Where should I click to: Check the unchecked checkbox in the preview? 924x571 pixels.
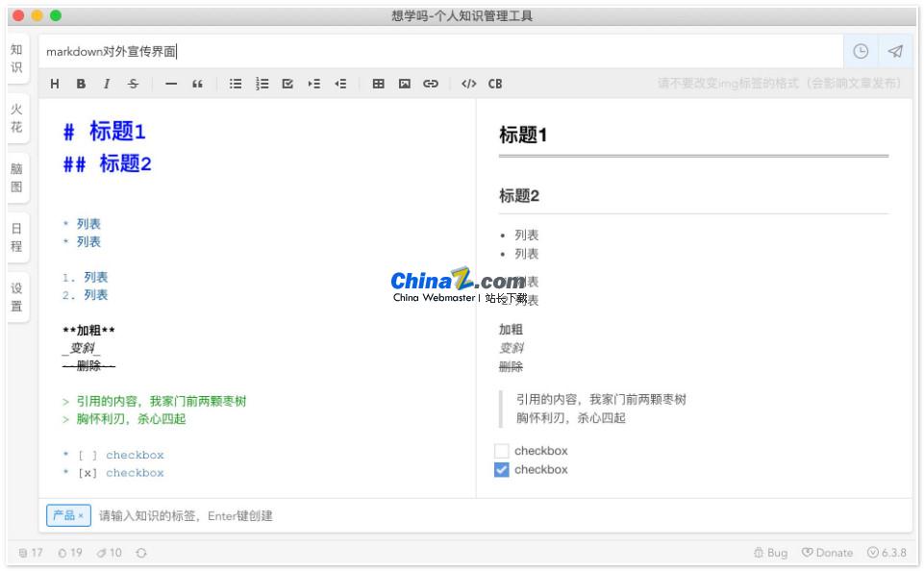tap(501, 450)
